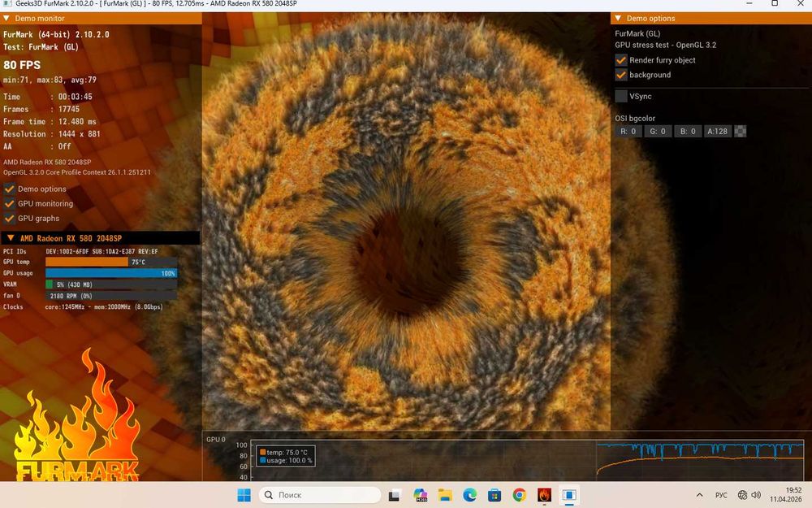
Task: Open the Microsoft 365 Copilot taskbar icon
Action: [x=420, y=494]
